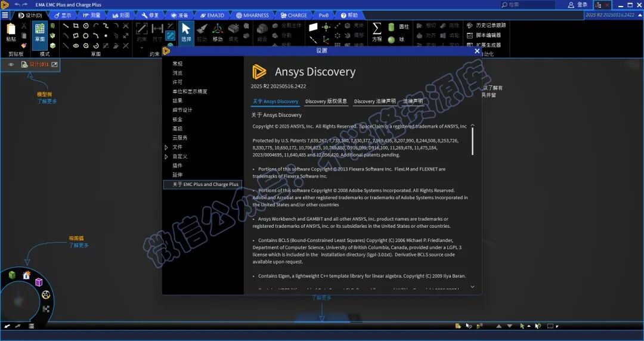The width and height of the screenshot is (644, 341).
Task: Click the list icon in status bar
Action: pos(31,326)
